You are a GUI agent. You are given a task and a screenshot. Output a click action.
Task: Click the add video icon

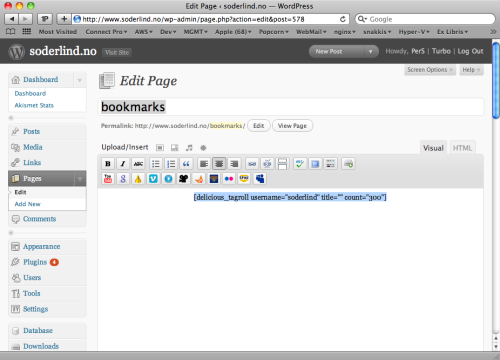pyautogui.click(x=175, y=148)
